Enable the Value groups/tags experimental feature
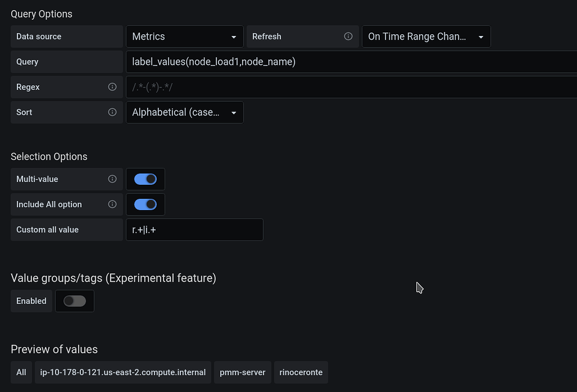 point(74,301)
